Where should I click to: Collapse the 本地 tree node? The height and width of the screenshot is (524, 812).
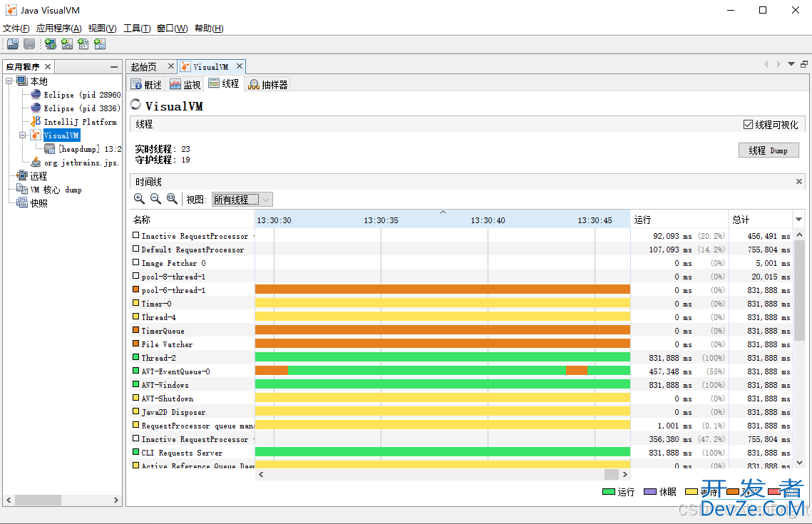coord(9,81)
